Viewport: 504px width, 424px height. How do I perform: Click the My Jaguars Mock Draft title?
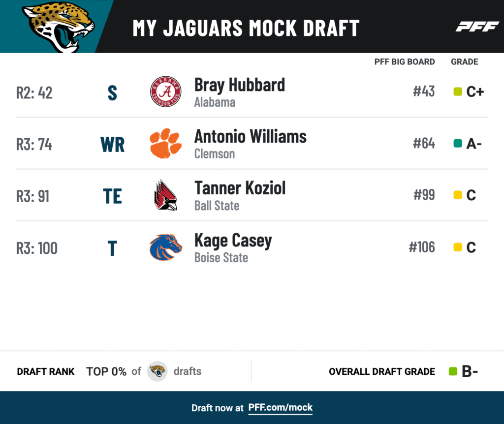click(x=246, y=28)
